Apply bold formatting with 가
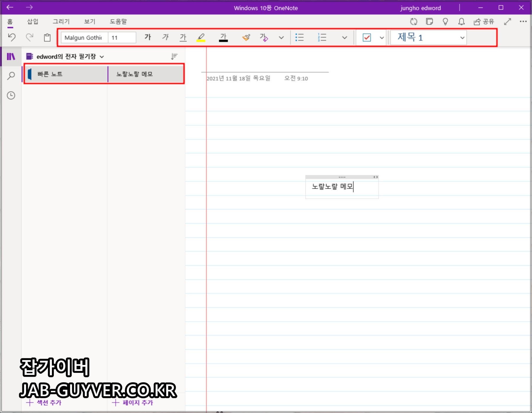This screenshot has width=532, height=413. (148, 37)
